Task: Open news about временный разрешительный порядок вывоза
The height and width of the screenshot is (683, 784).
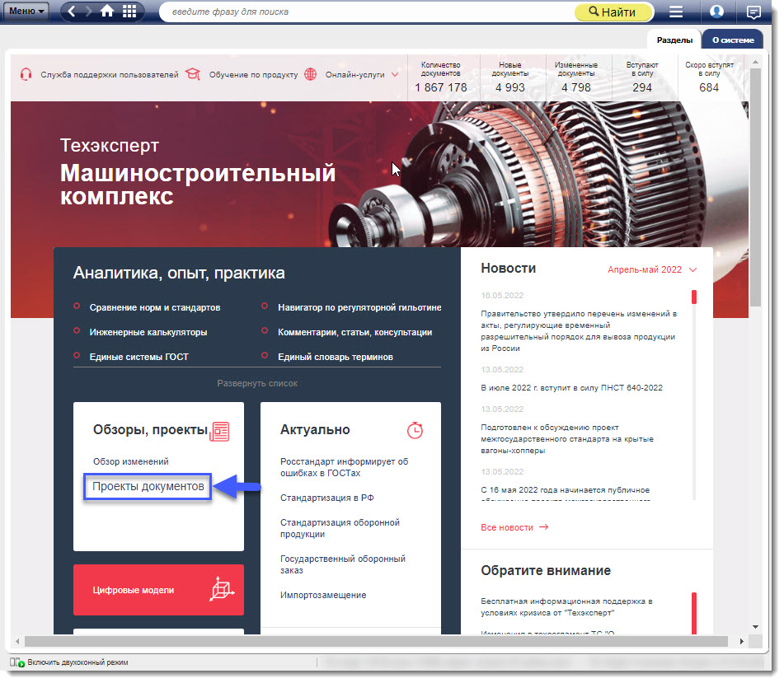Action: (579, 331)
